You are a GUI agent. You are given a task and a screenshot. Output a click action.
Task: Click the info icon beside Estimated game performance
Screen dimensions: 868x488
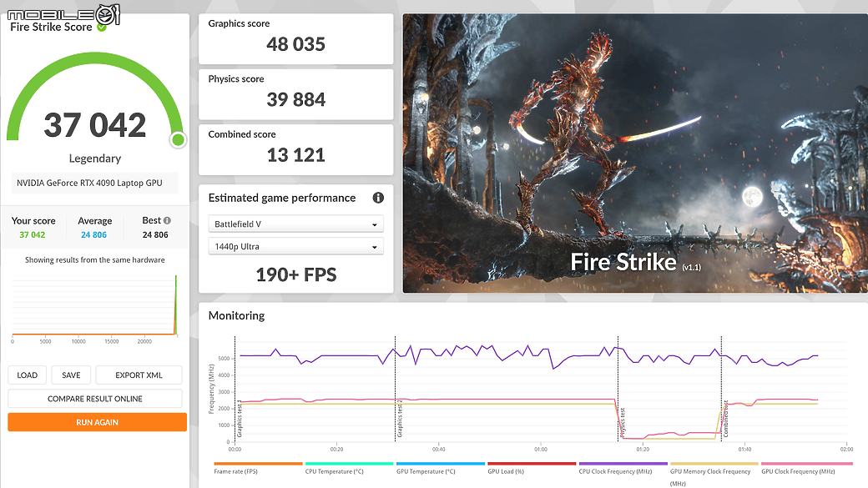click(378, 198)
